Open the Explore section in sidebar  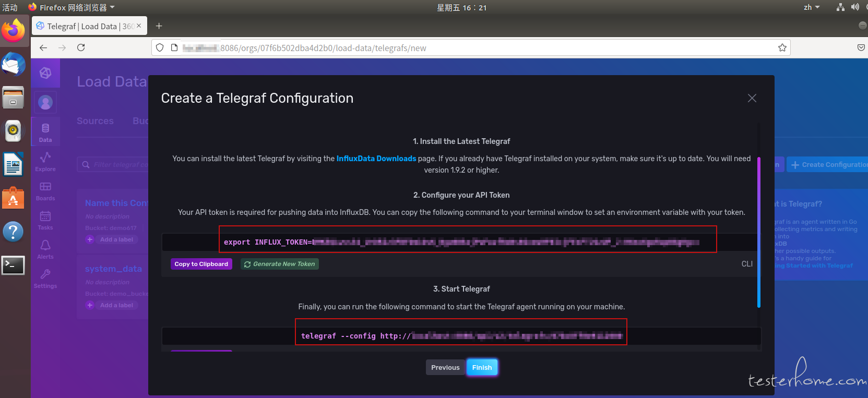tap(45, 162)
